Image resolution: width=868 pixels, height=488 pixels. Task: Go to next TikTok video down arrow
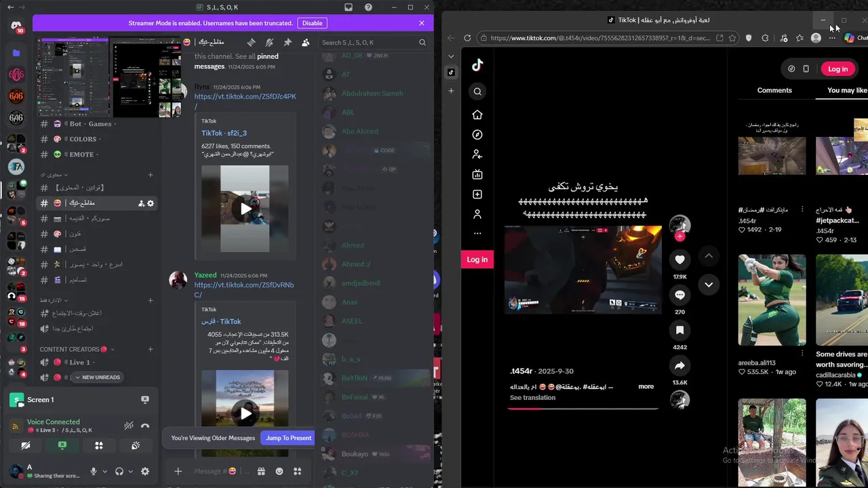point(709,285)
